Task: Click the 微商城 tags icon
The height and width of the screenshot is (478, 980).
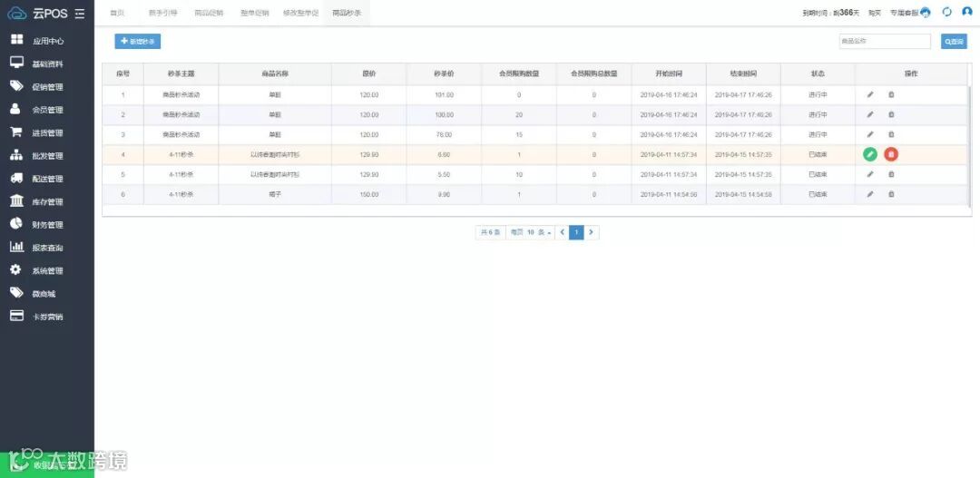Action: coord(17,293)
